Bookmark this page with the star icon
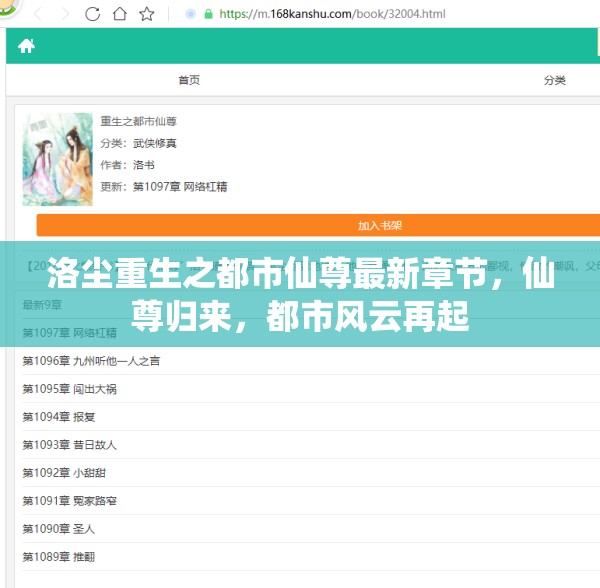600x588 pixels. [147, 14]
